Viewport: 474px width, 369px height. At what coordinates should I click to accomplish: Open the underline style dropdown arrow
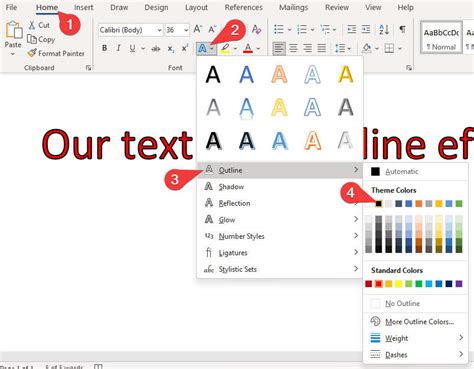pos(143,49)
